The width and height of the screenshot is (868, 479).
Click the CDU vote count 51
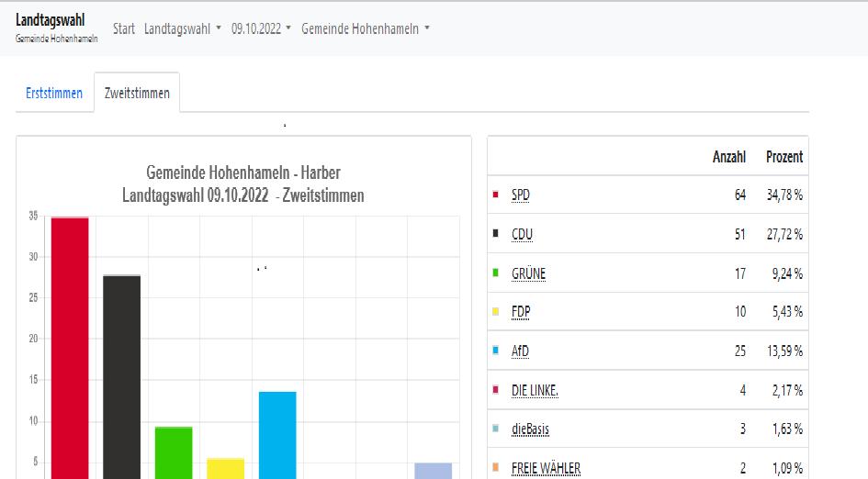740,234
